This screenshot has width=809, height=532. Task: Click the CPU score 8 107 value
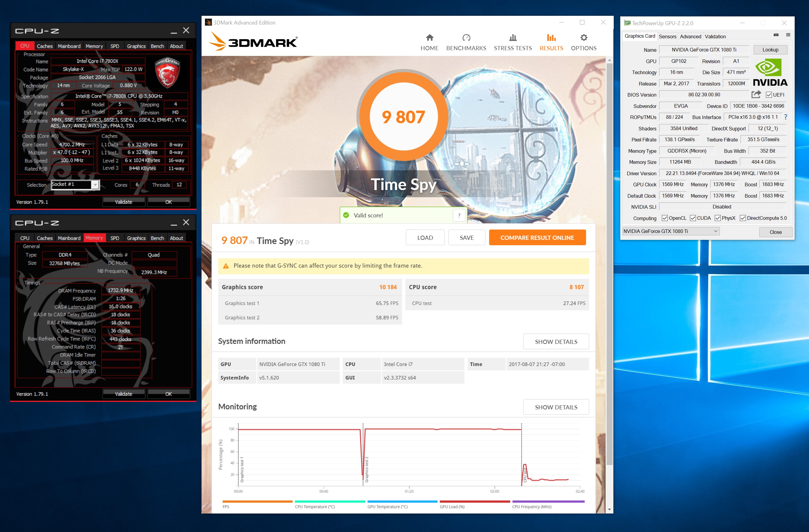[x=577, y=287]
